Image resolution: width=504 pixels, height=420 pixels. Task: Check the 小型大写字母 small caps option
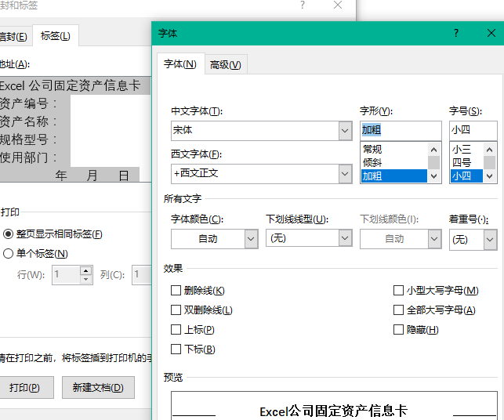coord(398,291)
